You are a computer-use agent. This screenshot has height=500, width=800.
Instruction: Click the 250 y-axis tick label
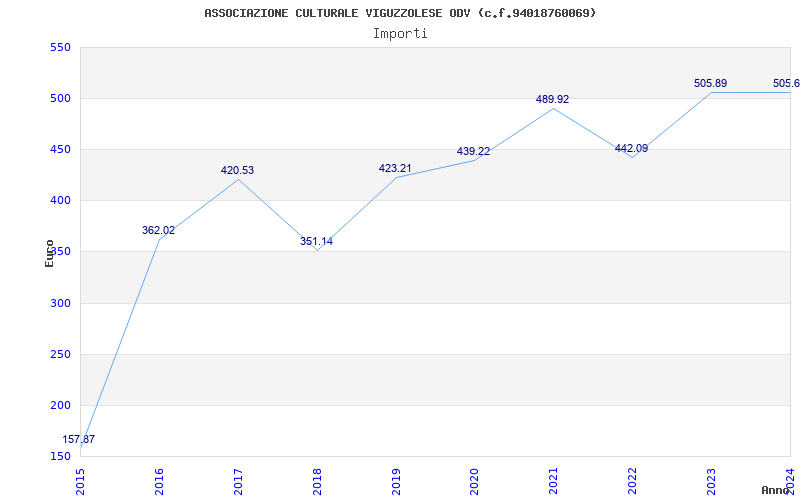pos(60,355)
